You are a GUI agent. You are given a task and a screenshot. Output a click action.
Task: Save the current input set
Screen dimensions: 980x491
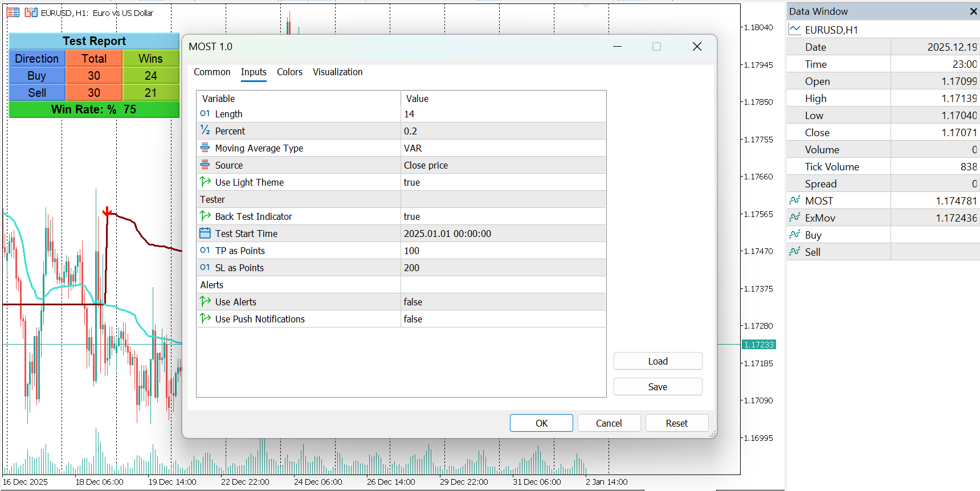(658, 387)
